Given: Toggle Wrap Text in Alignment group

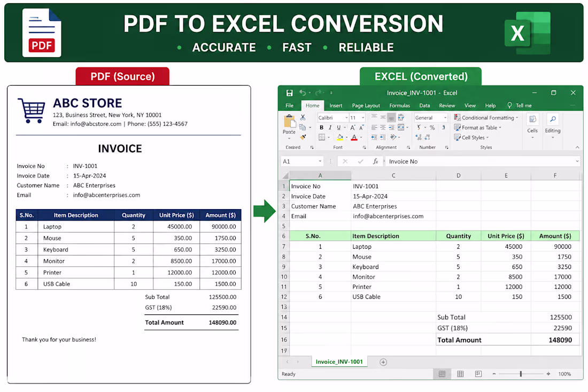Looking at the screenshot, I should click(x=401, y=118).
